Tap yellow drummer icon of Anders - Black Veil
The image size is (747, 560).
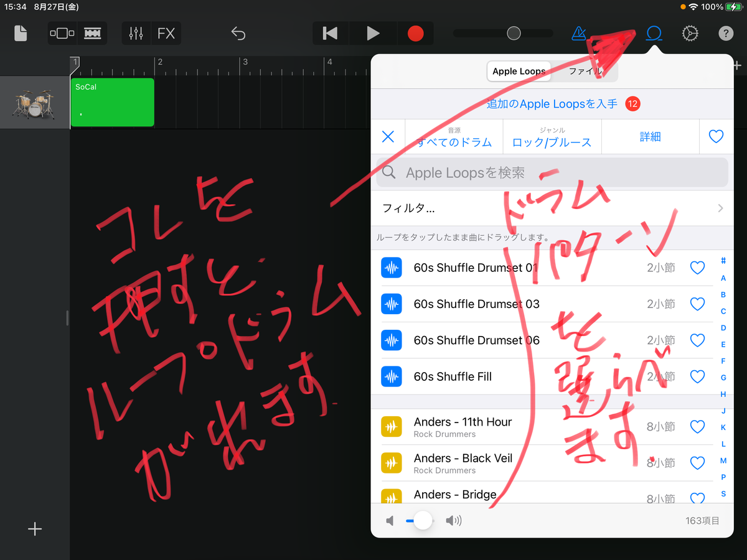[x=392, y=463]
